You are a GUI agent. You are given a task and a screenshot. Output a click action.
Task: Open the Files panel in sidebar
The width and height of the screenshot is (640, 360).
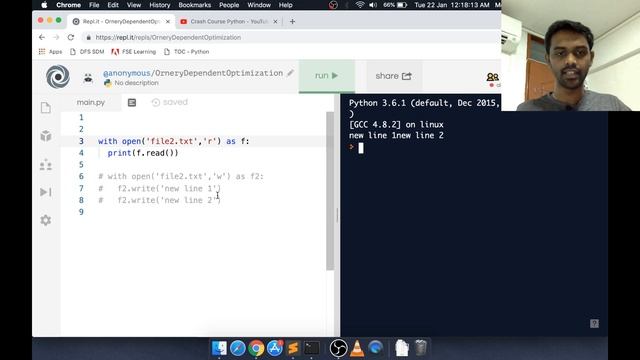(46, 108)
